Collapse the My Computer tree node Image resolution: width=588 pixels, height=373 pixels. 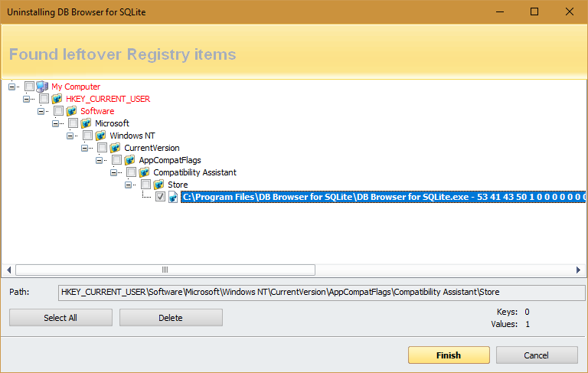(12, 87)
